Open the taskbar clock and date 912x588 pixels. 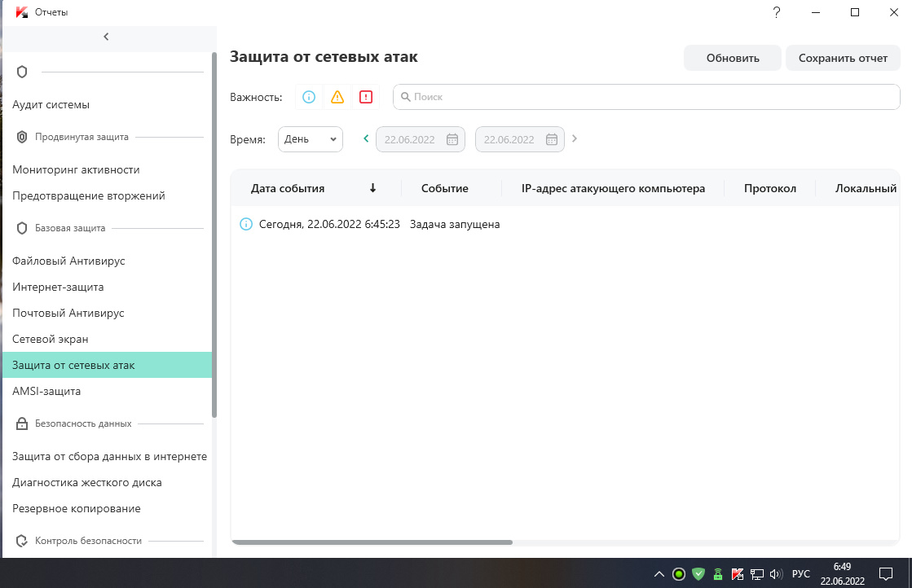coord(842,573)
